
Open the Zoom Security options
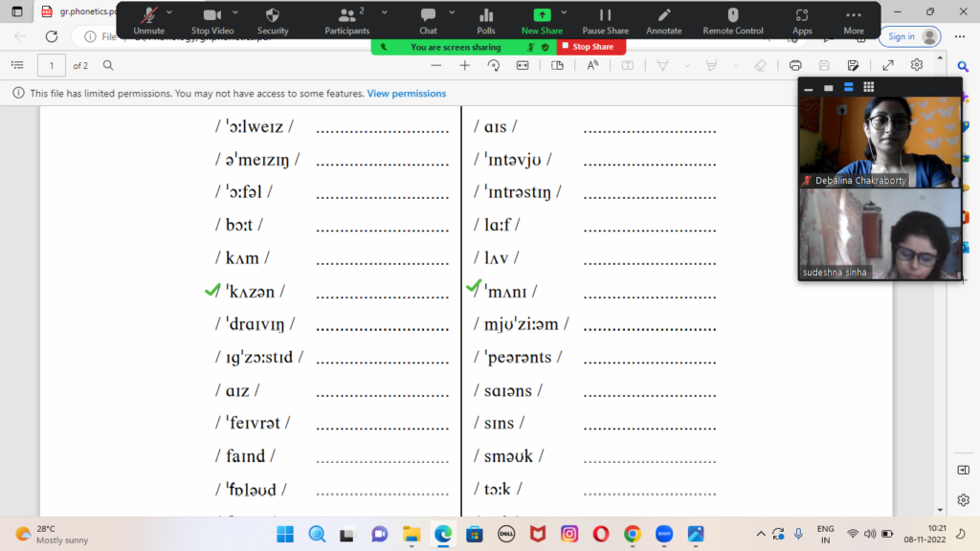point(272,19)
